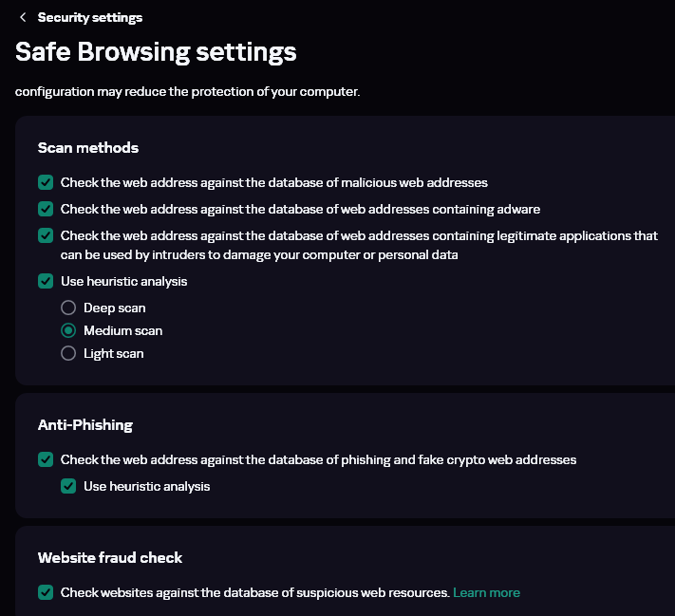Select the Light scan radio button
The width and height of the screenshot is (675, 616).
[68, 353]
